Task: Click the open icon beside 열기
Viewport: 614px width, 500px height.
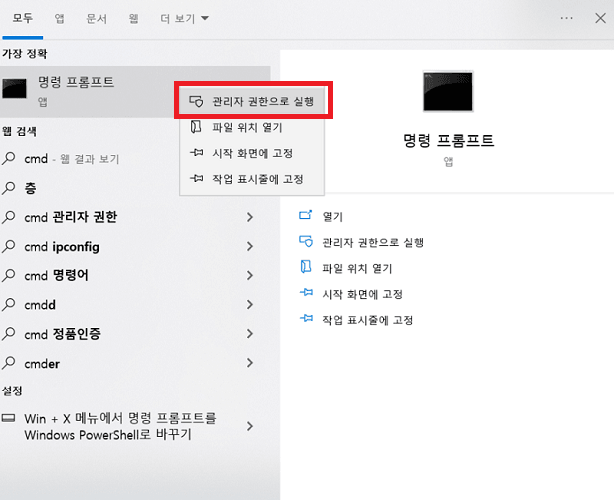Action: click(x=306, y=215)
